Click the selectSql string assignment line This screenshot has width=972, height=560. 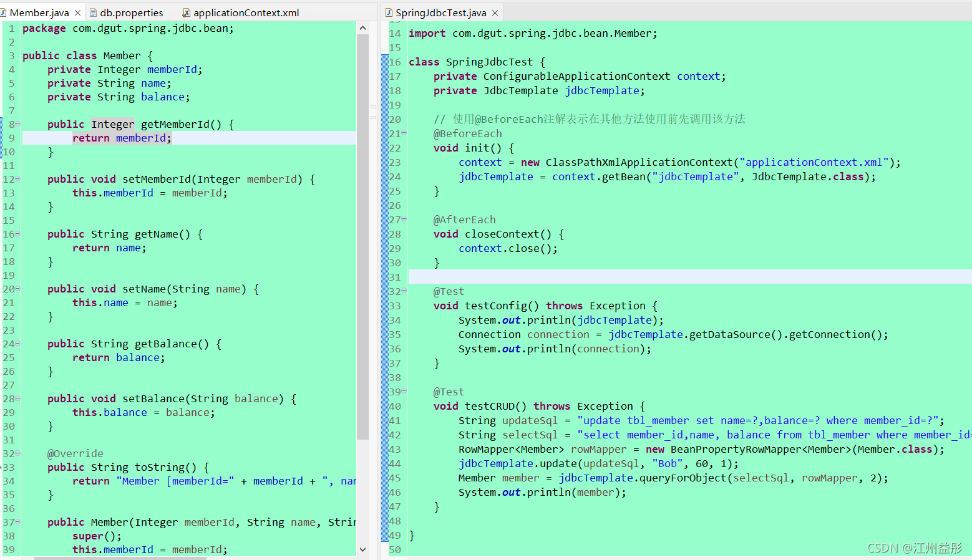tap(715, 435)
